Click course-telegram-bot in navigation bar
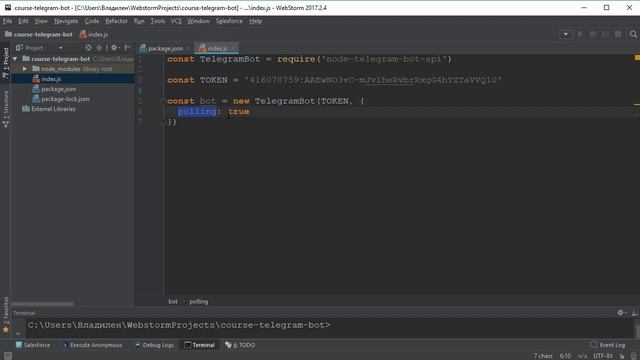 [39, 34]
